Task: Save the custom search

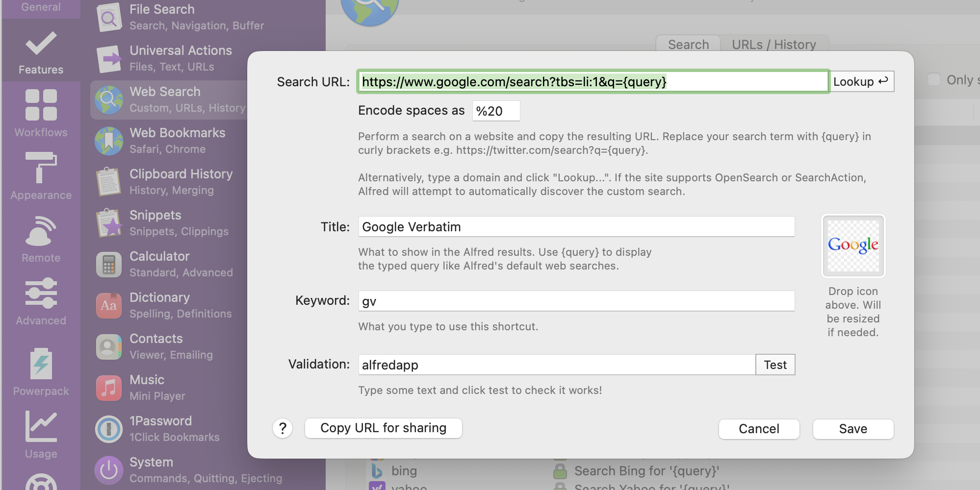Action: pos(853,429)
